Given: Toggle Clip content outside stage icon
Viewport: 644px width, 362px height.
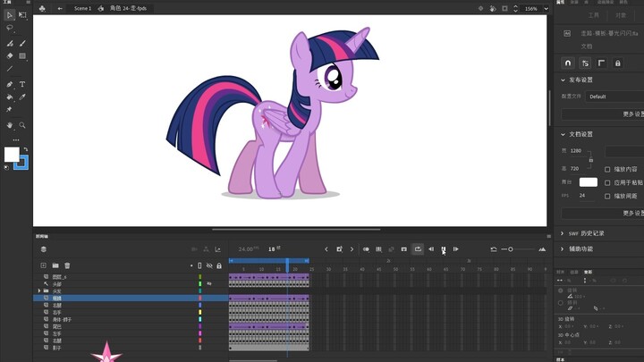Looking at the screenshot, I should [x=504, y=8].
